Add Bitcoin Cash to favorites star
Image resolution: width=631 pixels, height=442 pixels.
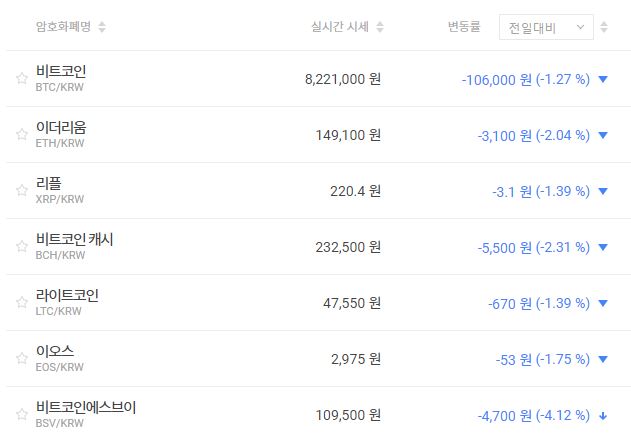[x=21, y=246]
